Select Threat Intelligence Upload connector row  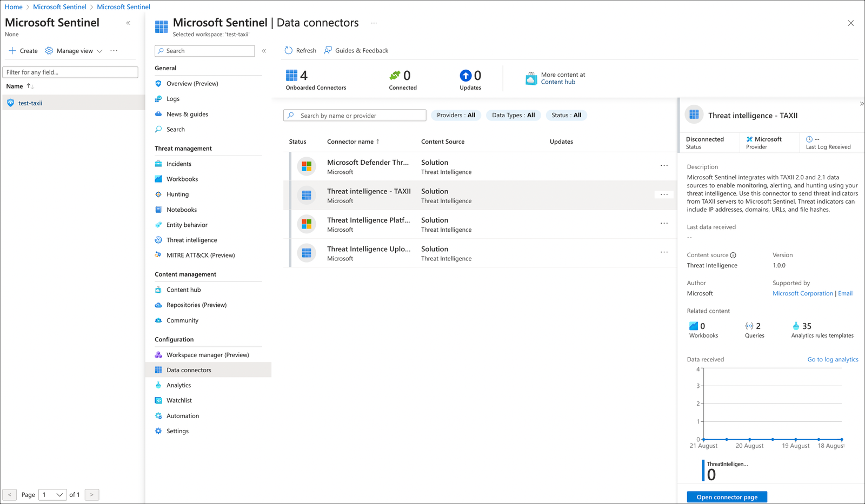480,253
